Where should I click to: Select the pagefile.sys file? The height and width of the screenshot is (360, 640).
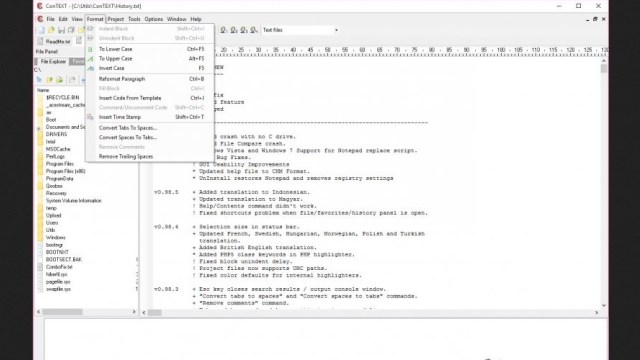tap(58, 282)
